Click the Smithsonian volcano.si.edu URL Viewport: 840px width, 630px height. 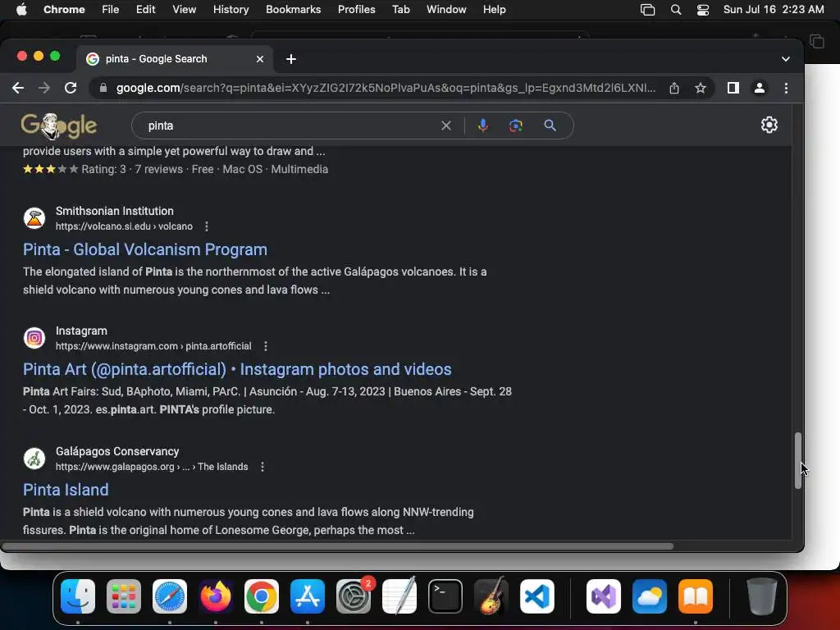[x=124, y=226]
